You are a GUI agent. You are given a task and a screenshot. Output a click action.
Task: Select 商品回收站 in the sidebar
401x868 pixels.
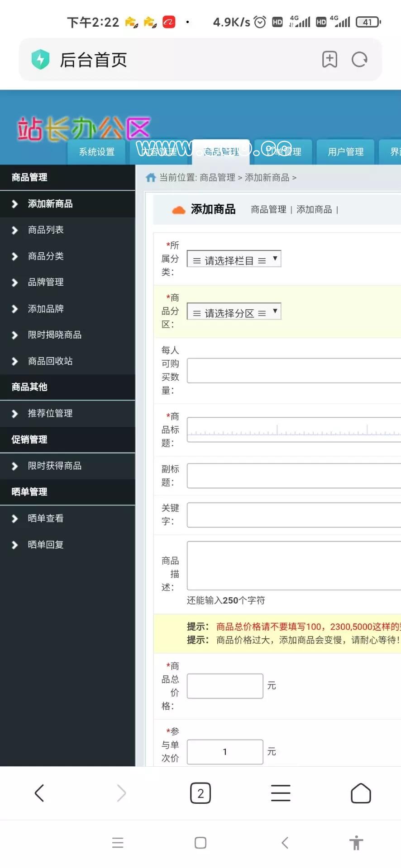click(x=50, y=361)
